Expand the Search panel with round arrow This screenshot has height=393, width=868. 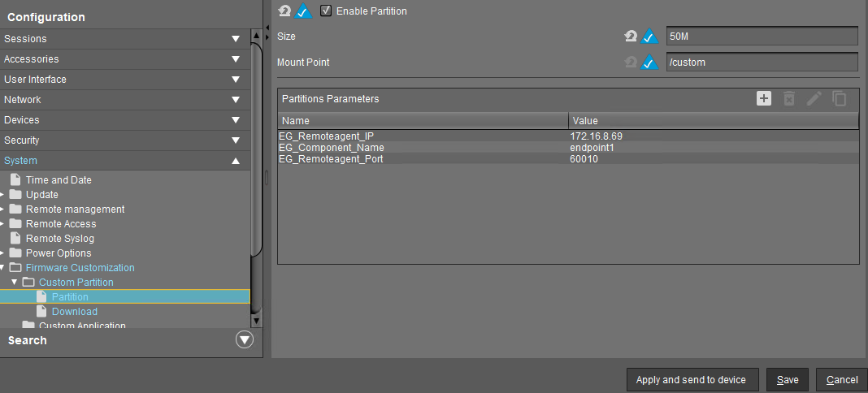244,339
